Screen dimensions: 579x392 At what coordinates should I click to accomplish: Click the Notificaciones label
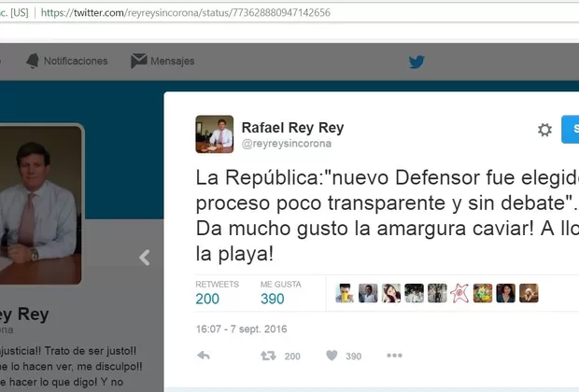click(x=76, y=61)
